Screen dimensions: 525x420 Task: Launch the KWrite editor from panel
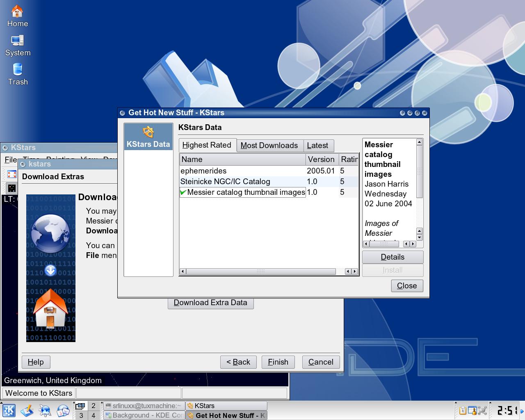[x=27, y=411]
